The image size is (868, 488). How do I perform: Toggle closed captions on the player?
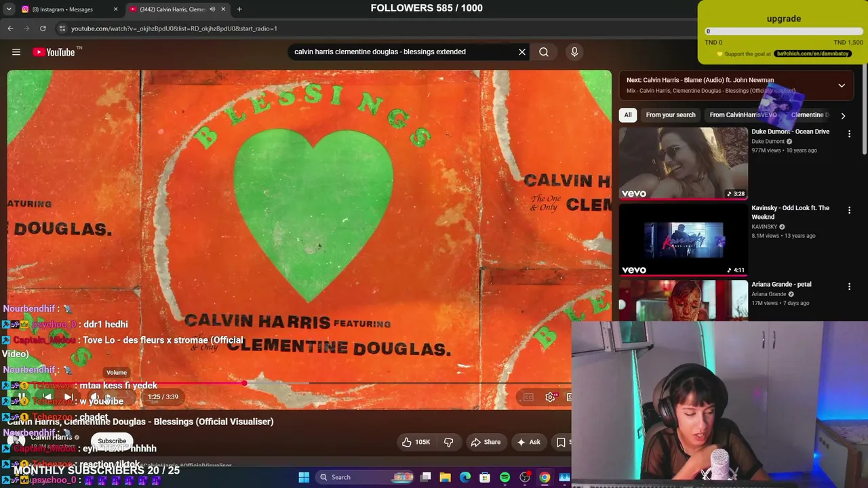coord(528,397)
